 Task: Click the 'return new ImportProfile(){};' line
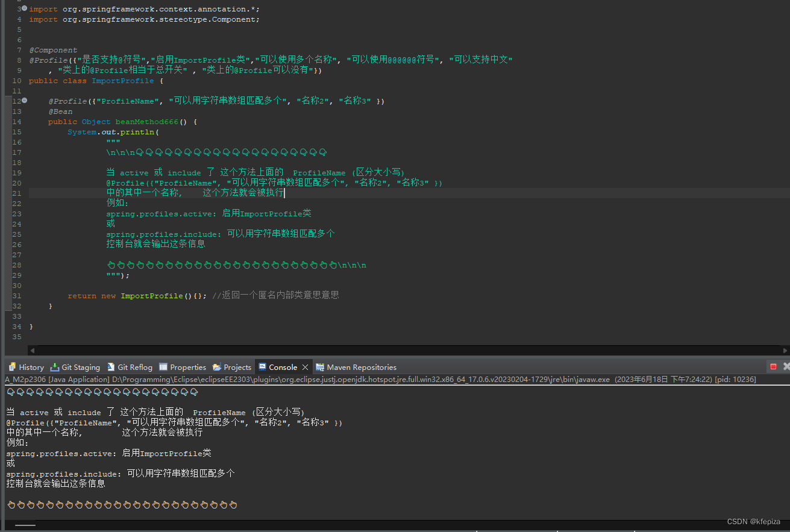tap(137, 296)
